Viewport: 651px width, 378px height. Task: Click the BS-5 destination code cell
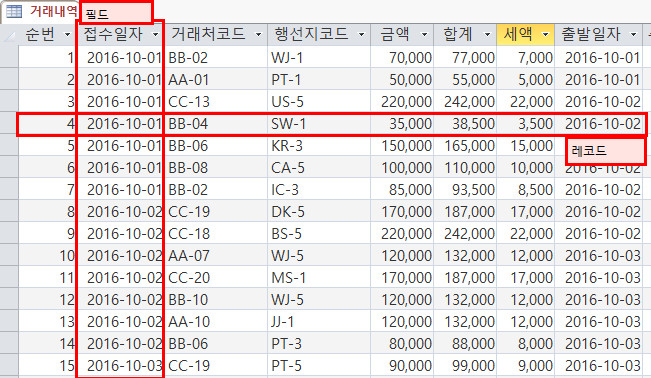click(x=319, y=233)
